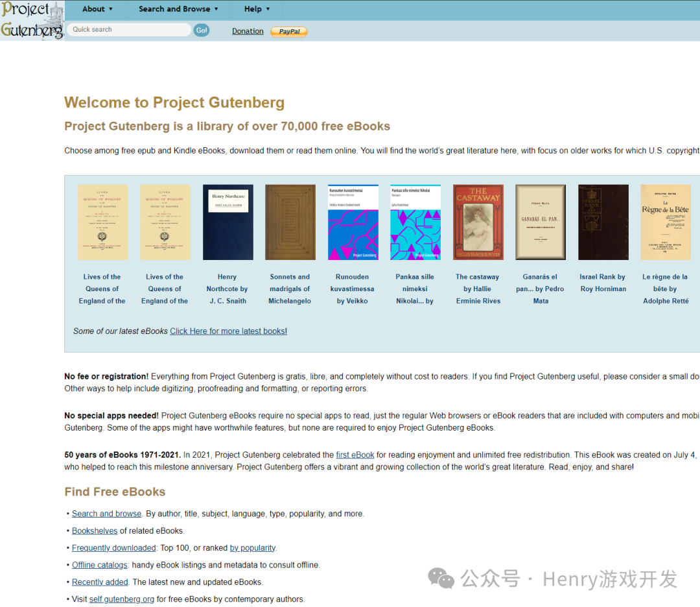
Task: Click the Go! search button
Action: pos(202,30)
